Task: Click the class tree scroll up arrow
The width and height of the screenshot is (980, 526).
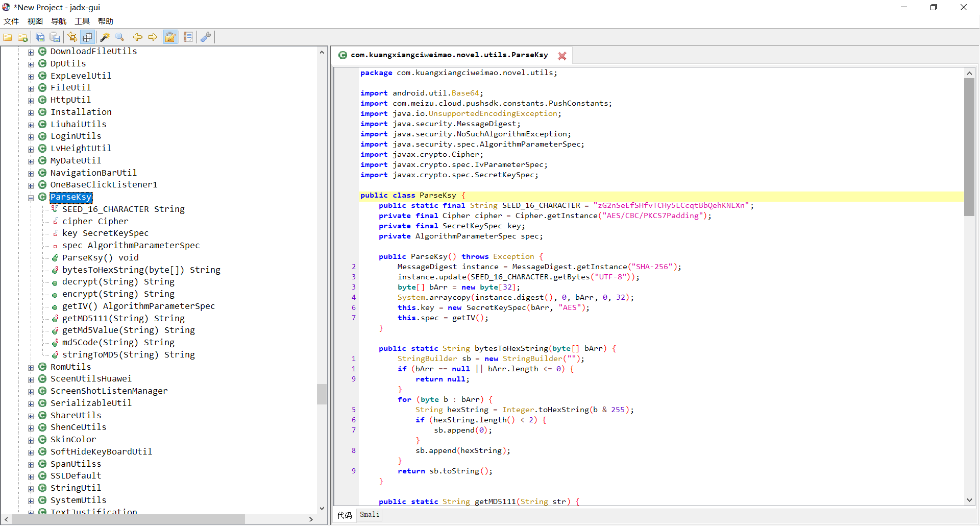Action: [322, 52]
